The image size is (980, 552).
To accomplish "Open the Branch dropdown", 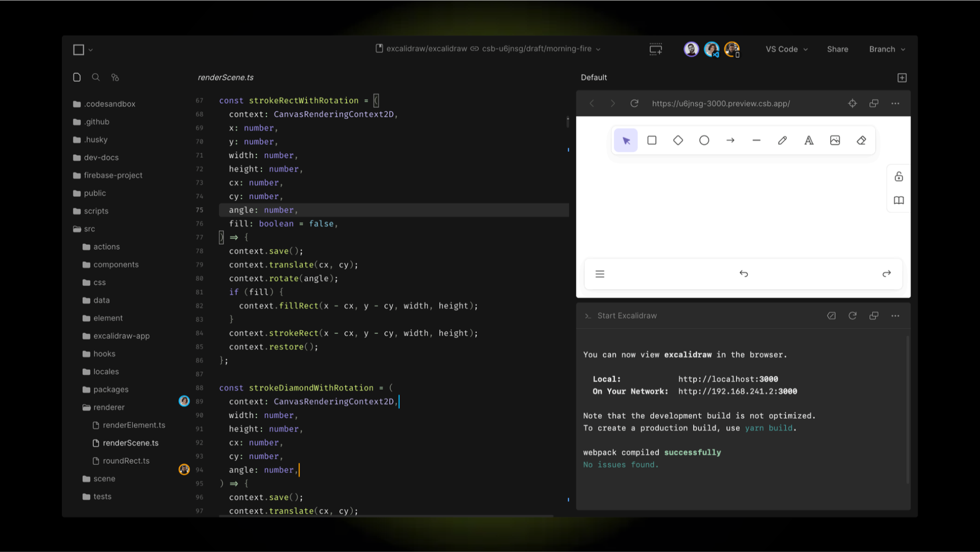I will (x=887, y=49).
